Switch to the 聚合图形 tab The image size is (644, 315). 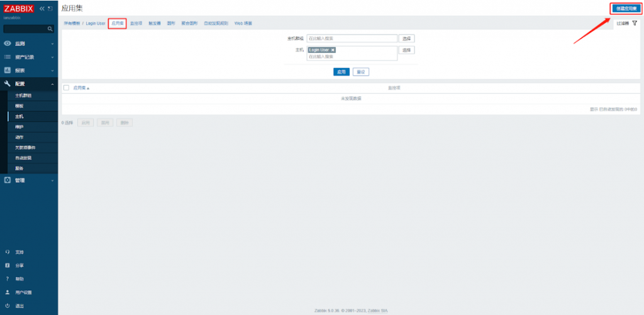[x=189, y=23]
